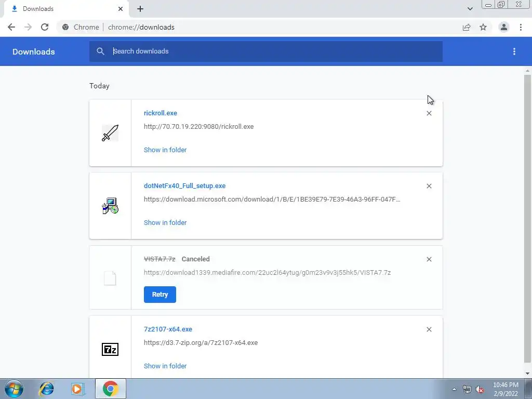Click the Today date heading
The image size is (532, 399).
pyautogui.click(x=99, y=86)
